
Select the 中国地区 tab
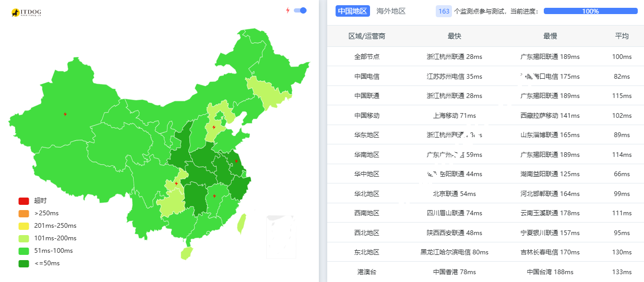(352, 11)
